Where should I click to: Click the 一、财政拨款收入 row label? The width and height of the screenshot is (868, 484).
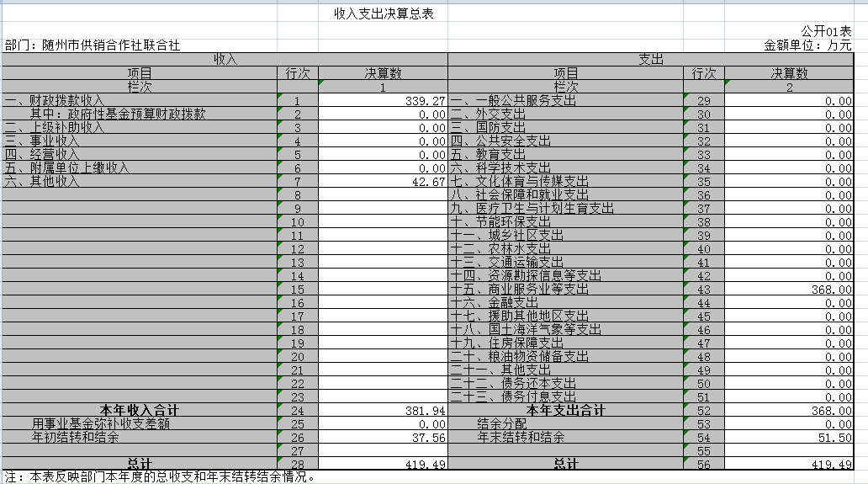(x=55, y=101)
